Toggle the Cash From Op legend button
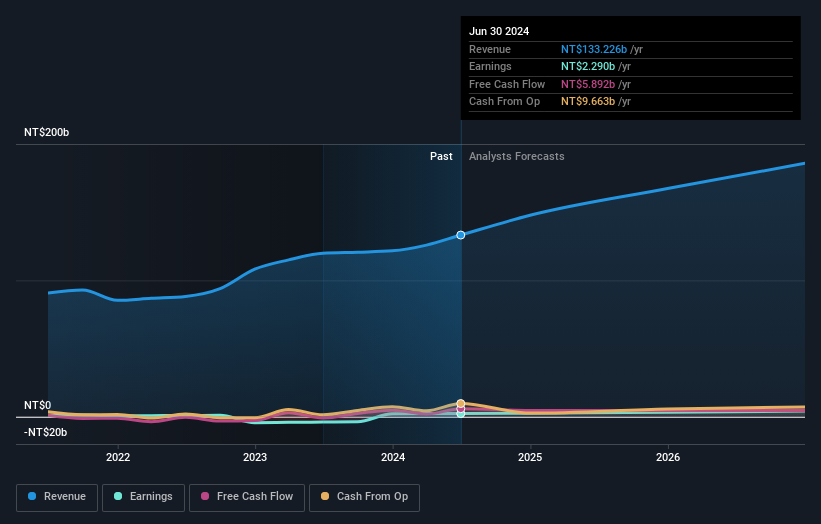The image size is (821, 524). tap(364, 497)
